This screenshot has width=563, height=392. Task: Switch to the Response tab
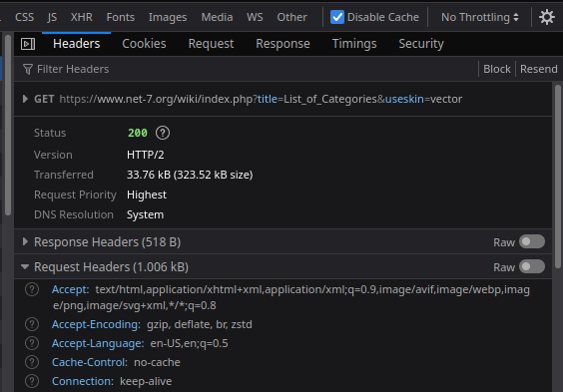pyautogui.click(x=282, y=44)
